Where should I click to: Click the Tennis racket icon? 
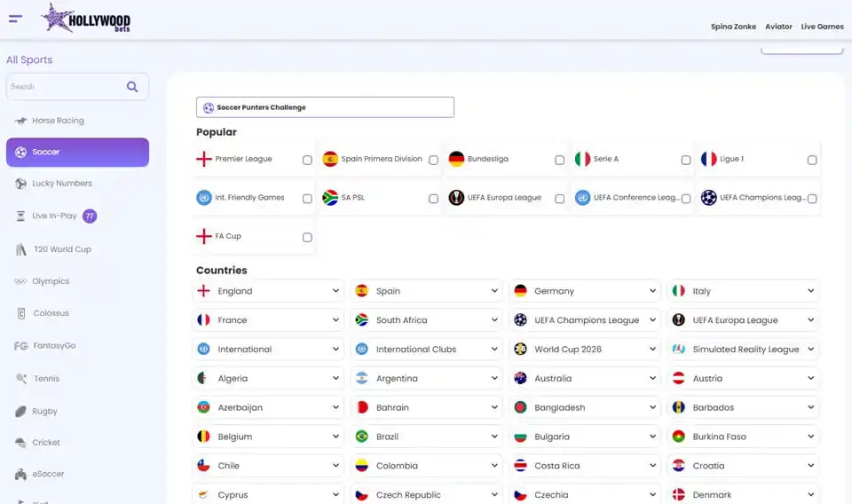click(x=20, y=379)
